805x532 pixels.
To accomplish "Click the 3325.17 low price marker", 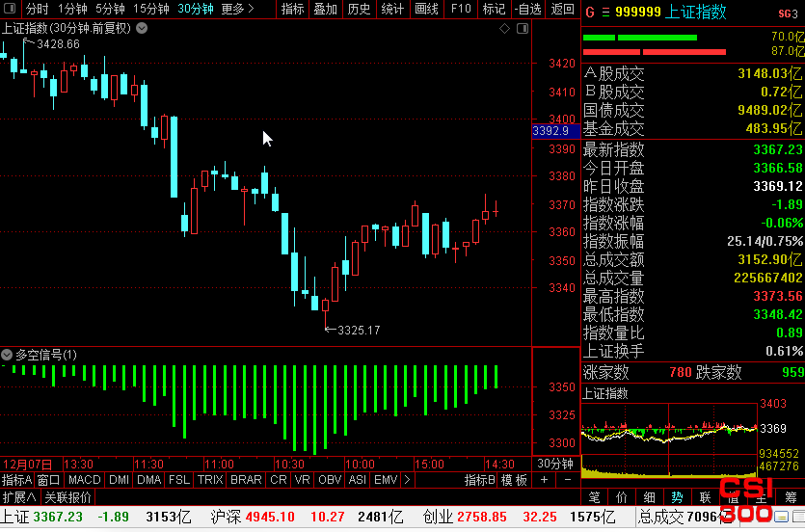I will [359, 331].
